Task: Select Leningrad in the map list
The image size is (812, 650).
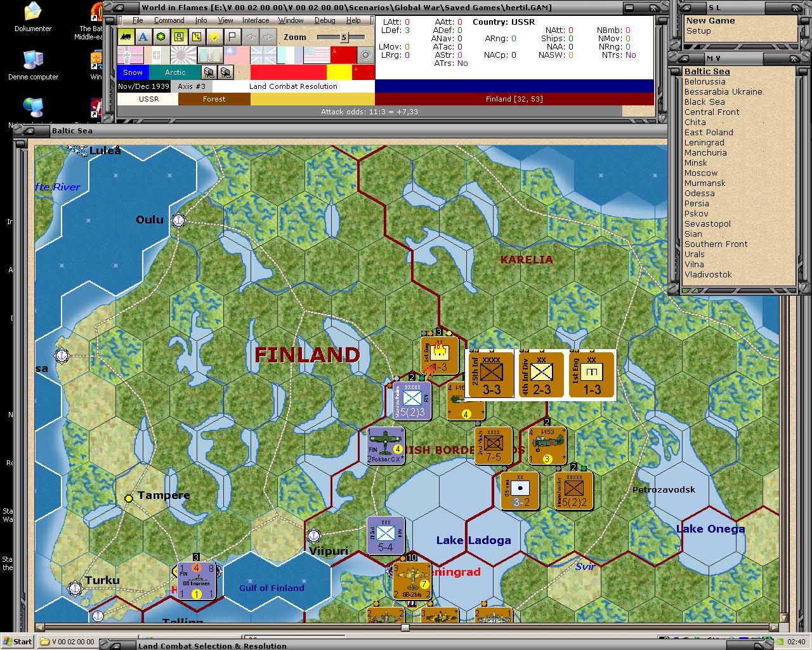Action: (704, 143)
